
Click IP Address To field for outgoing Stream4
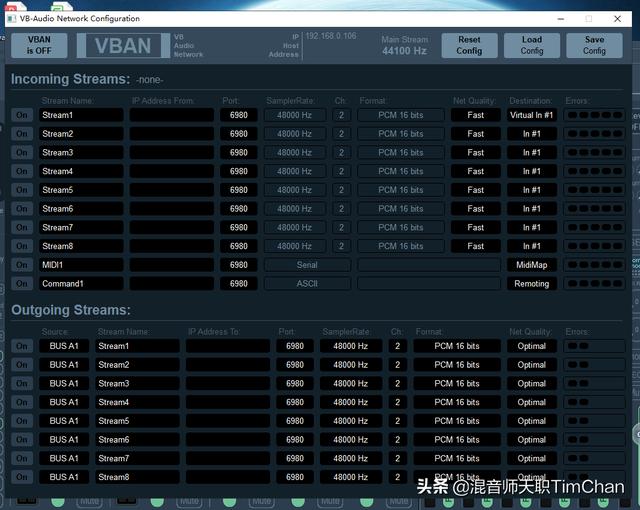point(228,402)
